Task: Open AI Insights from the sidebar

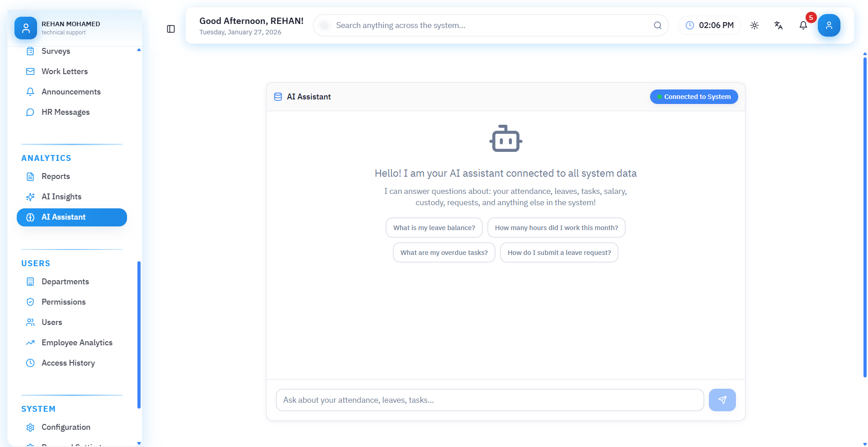Action: click(61, 197)
